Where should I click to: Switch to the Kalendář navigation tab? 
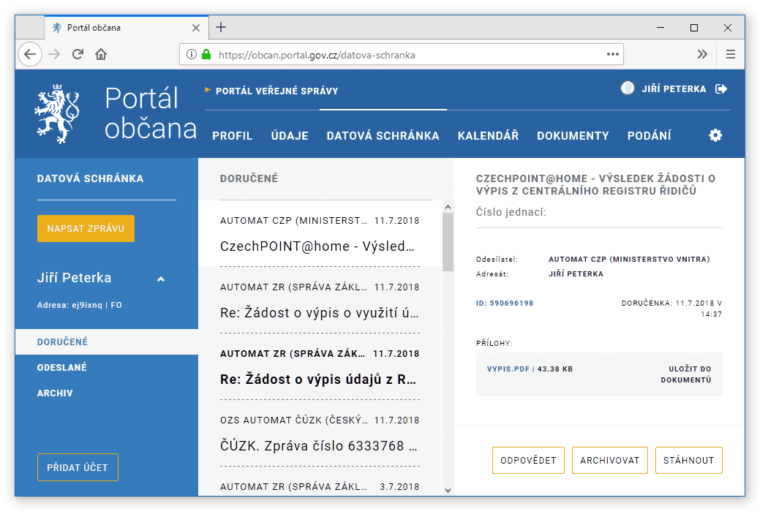[x=488, y=136]
